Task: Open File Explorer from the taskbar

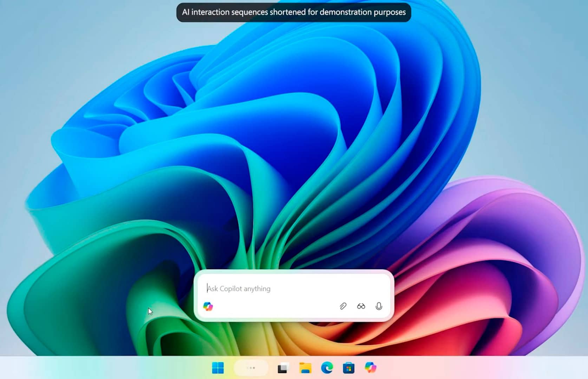Action: coord(305,368)
